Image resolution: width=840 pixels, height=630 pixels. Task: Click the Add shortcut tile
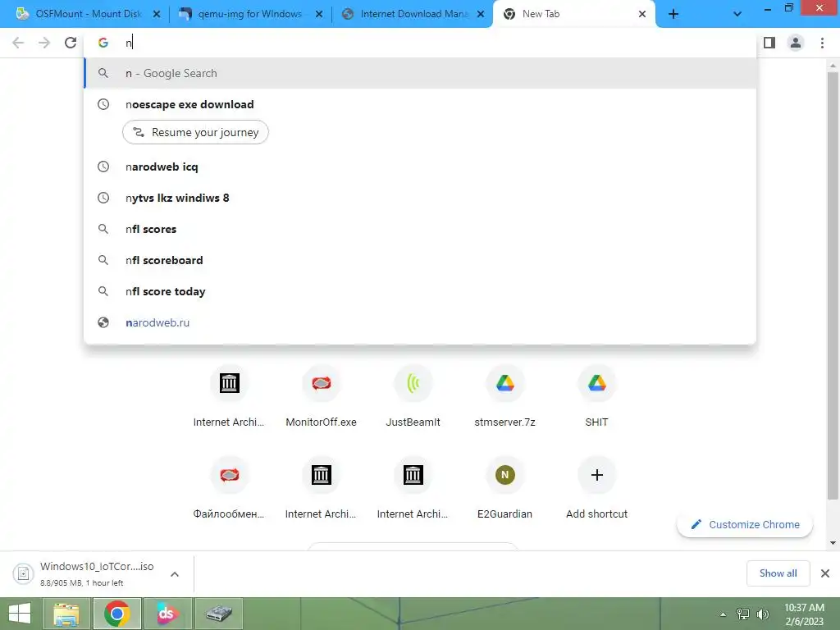pos(597,488)
